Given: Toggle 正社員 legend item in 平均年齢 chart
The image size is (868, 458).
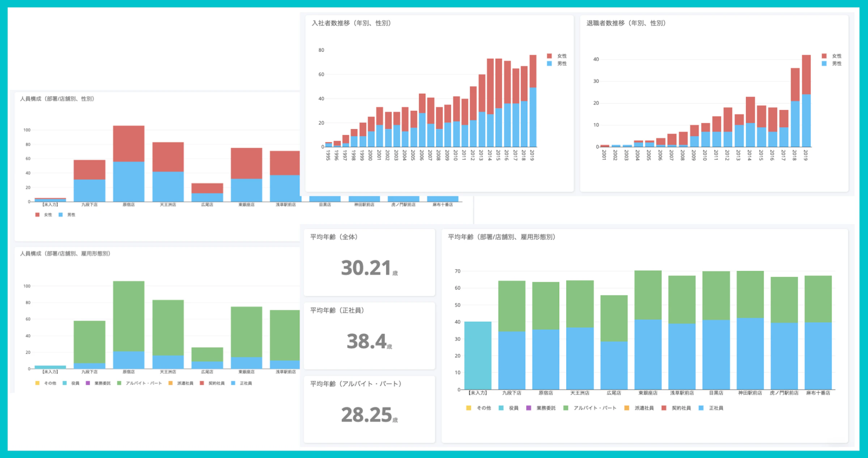Looking at the screenshot, I should tap(715, 408).
